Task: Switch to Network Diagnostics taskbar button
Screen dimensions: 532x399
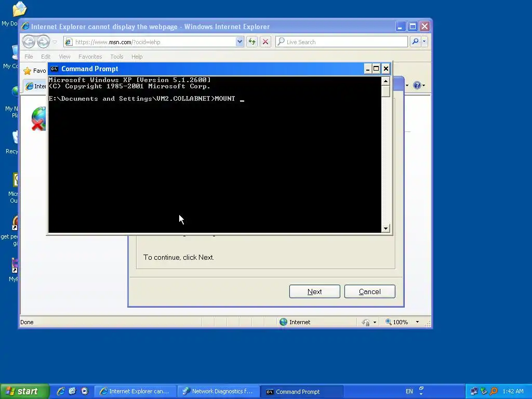Action: 219,392
